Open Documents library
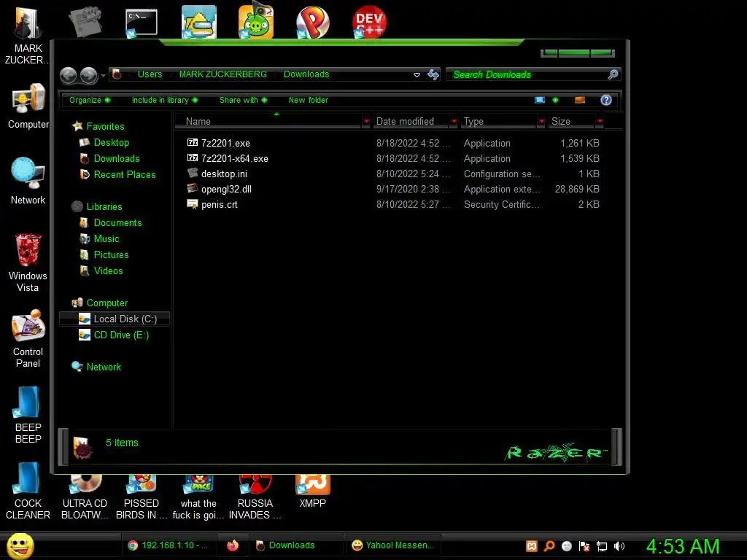747x560 pixels. coord(117,223)
